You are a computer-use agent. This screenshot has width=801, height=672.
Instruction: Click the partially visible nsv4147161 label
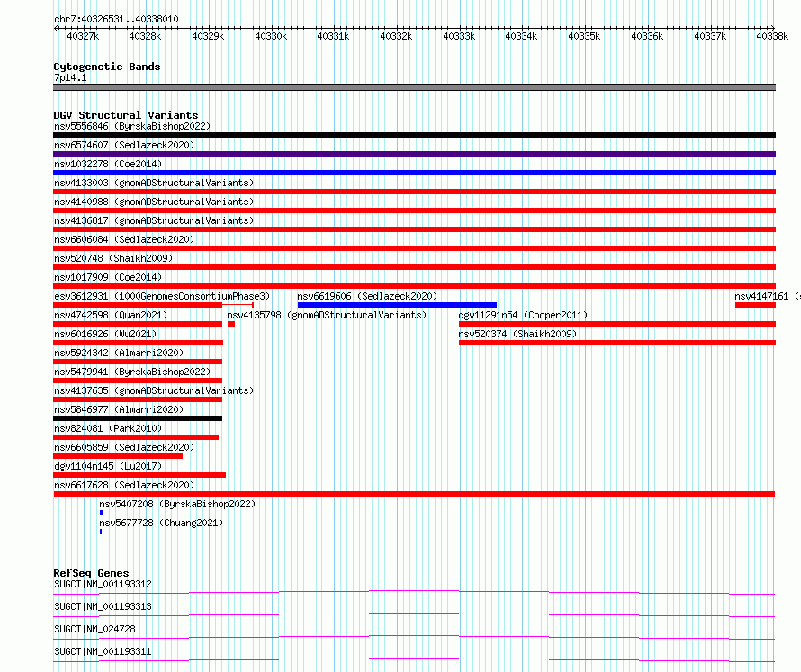[x=768, y=296]
